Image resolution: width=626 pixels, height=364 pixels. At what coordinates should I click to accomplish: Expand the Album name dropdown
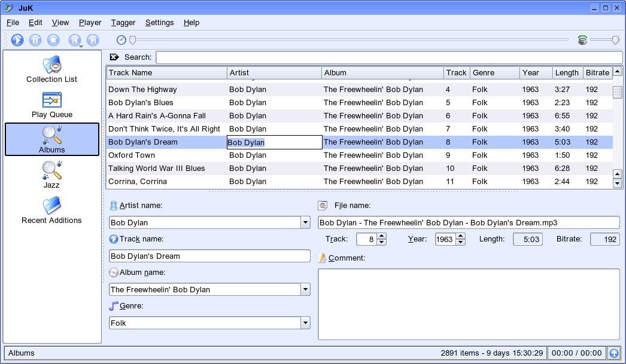click(305, 289)
